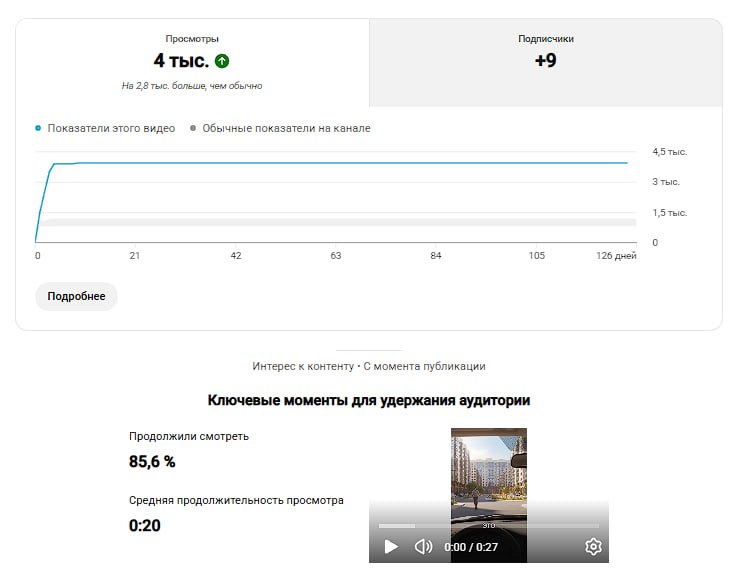Switch to the Подписчики tab
Screen dimensions: 735x573
coord(546,62)
